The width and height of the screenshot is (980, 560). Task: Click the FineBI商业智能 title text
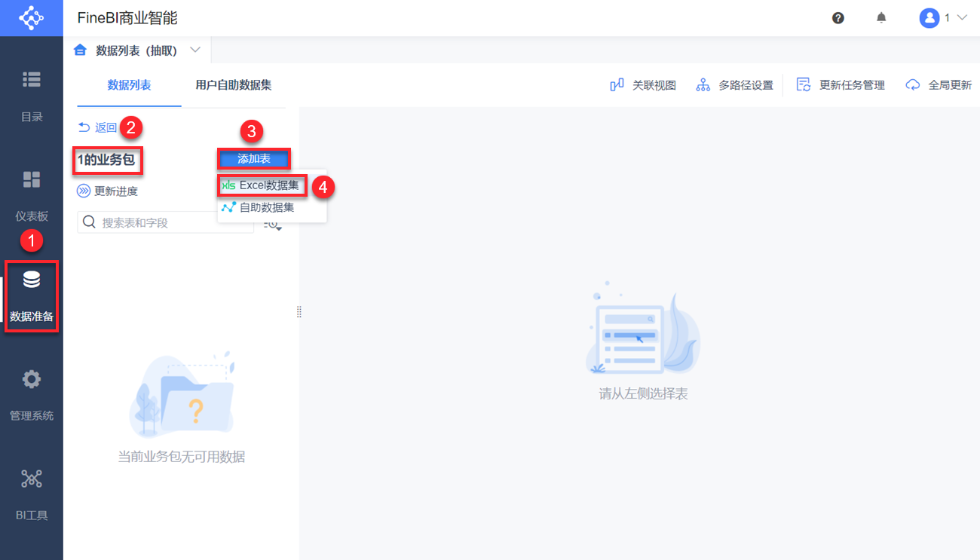point(127,18)
